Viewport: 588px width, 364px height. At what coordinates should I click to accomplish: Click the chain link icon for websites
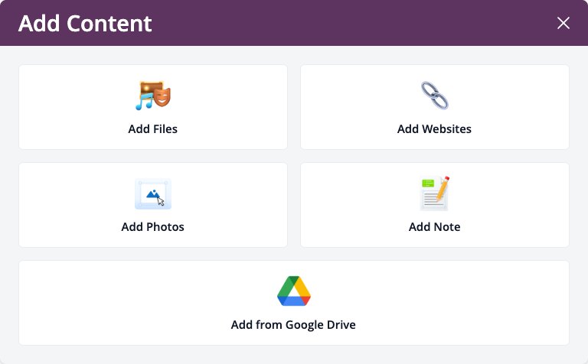pyautogui.click(x=435, y=96)
